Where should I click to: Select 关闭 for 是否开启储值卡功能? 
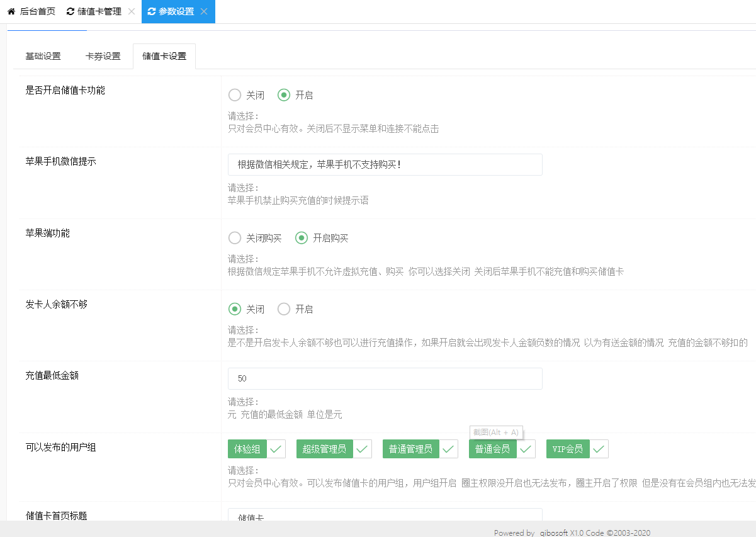[235, 95]
